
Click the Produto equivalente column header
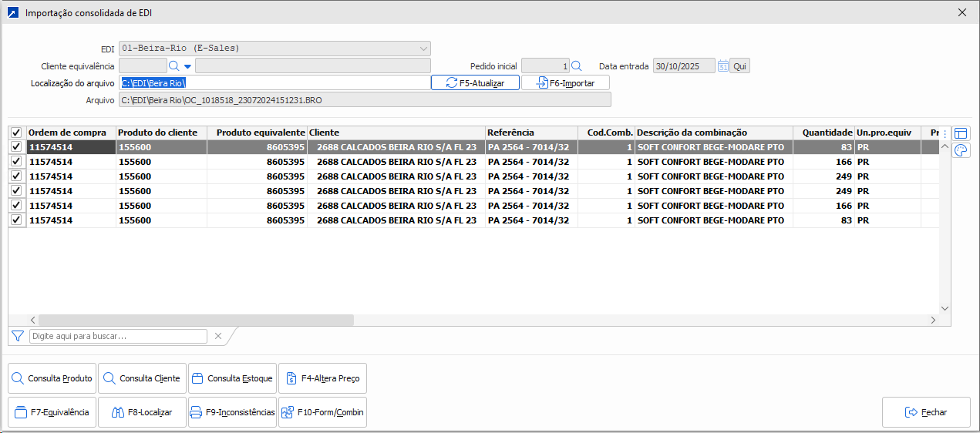[x=257, y=133]
